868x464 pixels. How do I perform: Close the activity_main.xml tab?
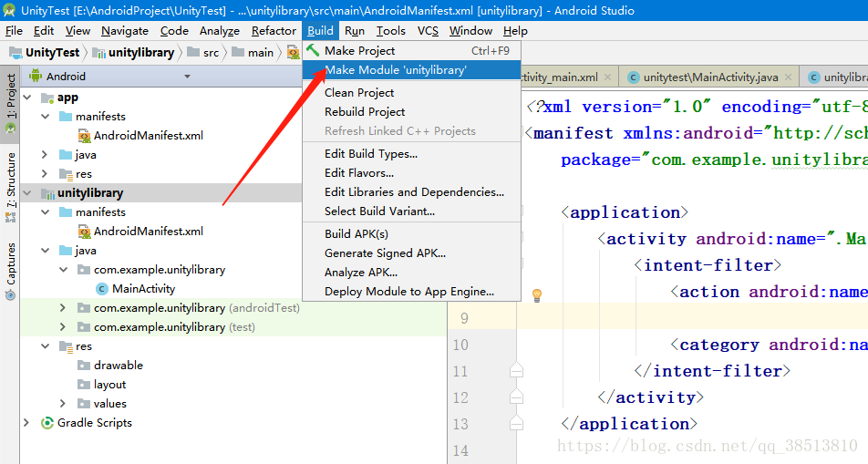pos(607,77)
